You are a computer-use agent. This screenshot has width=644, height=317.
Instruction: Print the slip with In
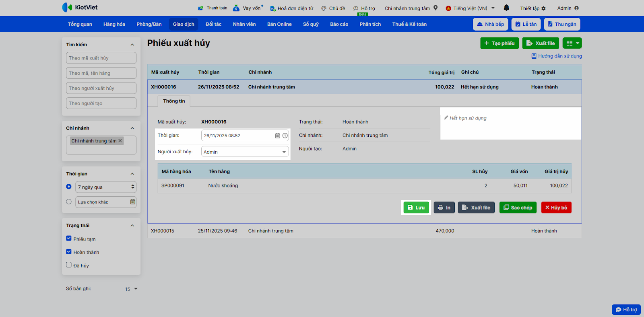coord(444,208)
